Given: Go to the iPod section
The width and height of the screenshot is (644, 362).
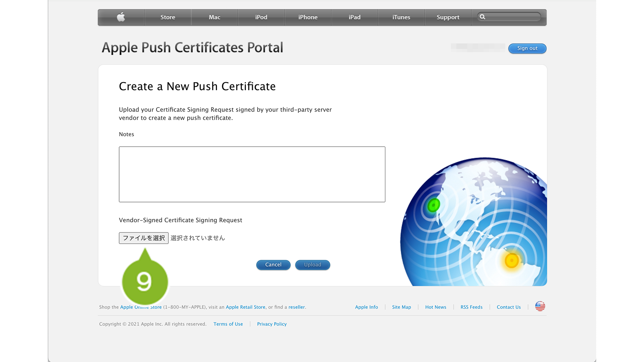Looking at the screenshot, I should (261, 17).
